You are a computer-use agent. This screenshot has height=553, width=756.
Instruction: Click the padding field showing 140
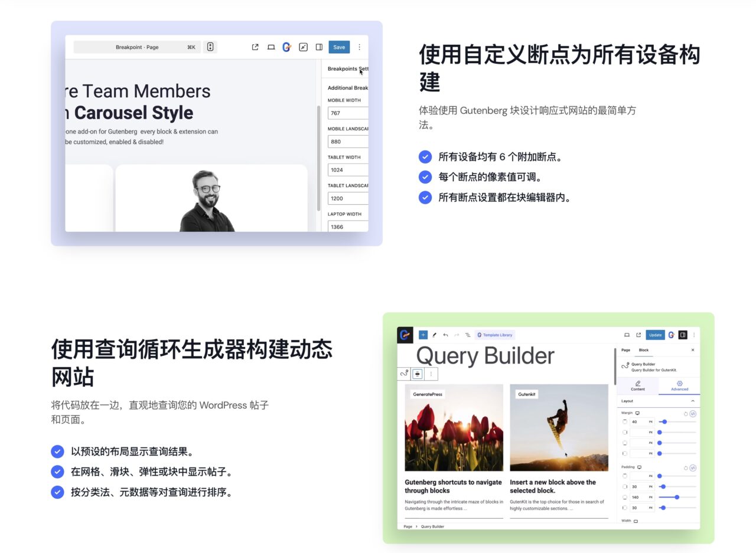tap(642, 497)
